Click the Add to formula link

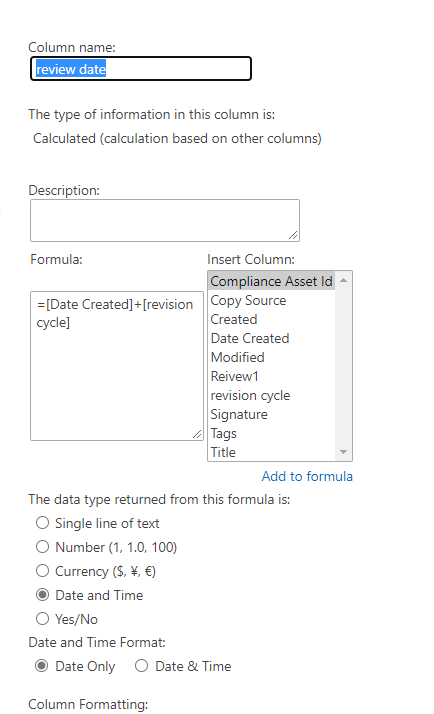click(307, 476)
